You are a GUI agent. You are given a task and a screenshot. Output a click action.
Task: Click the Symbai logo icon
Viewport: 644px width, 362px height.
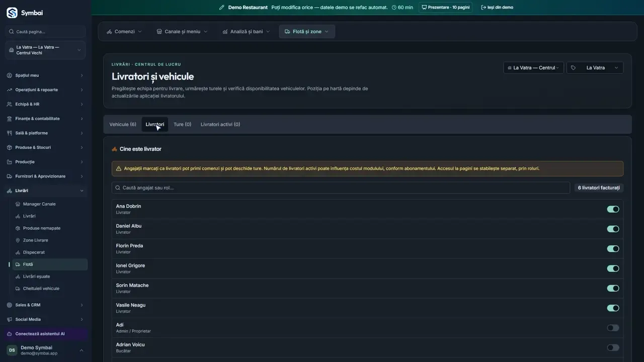tap(12, 13)
